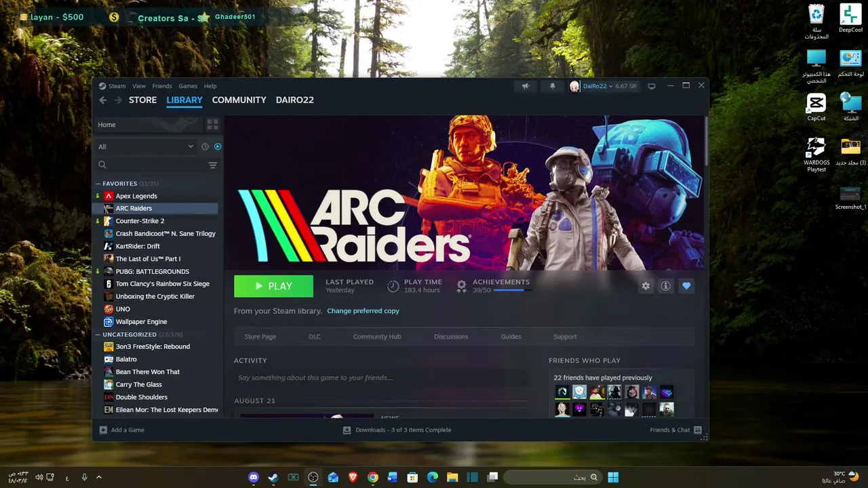Viewport: 868px width, 488px height.
Task: Open the DAIRO22 profile section
Action: coord(295,100)
